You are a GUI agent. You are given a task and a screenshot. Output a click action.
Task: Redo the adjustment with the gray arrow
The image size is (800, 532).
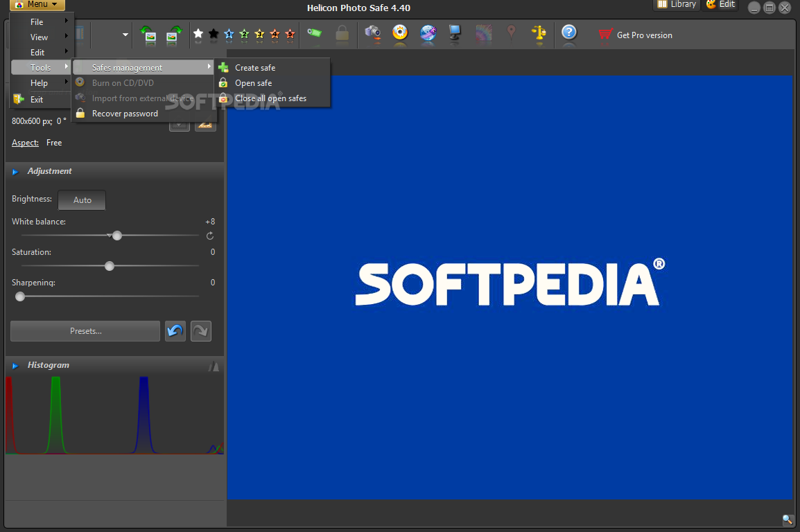coord(201,331)
